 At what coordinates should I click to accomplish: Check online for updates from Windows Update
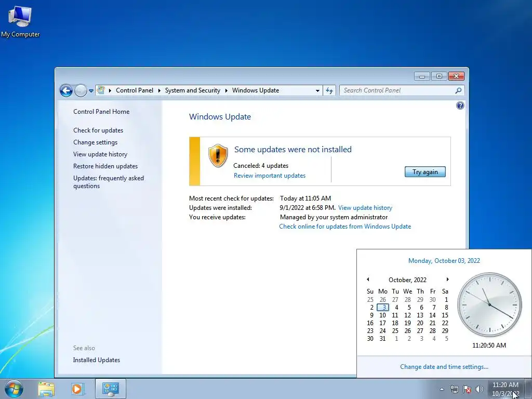(345, 227)
